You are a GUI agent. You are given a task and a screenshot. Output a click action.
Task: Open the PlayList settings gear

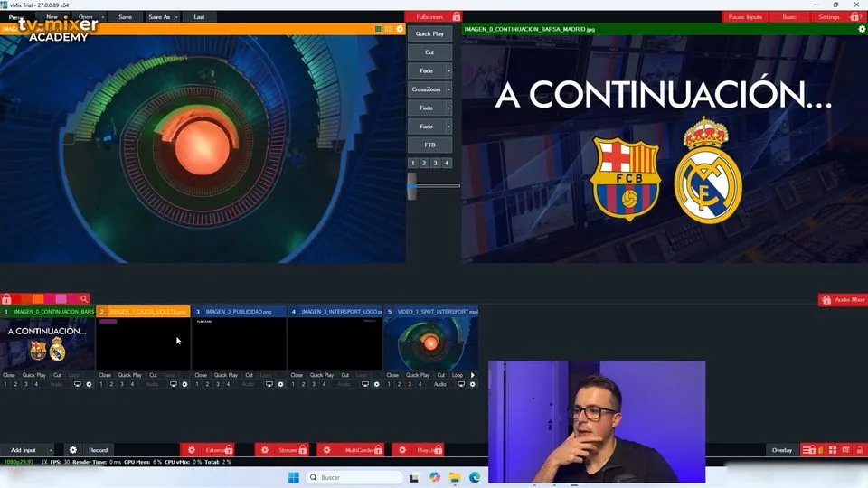(402, 450)
